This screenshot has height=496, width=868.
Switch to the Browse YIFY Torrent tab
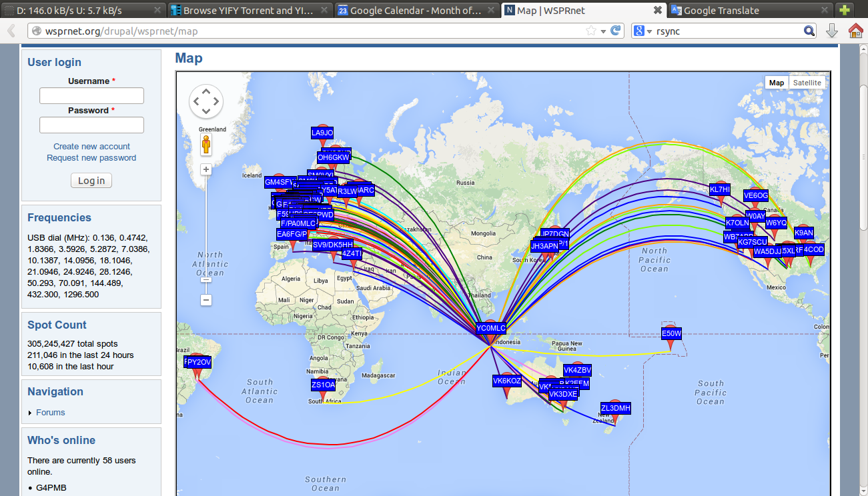pos(249,10)
